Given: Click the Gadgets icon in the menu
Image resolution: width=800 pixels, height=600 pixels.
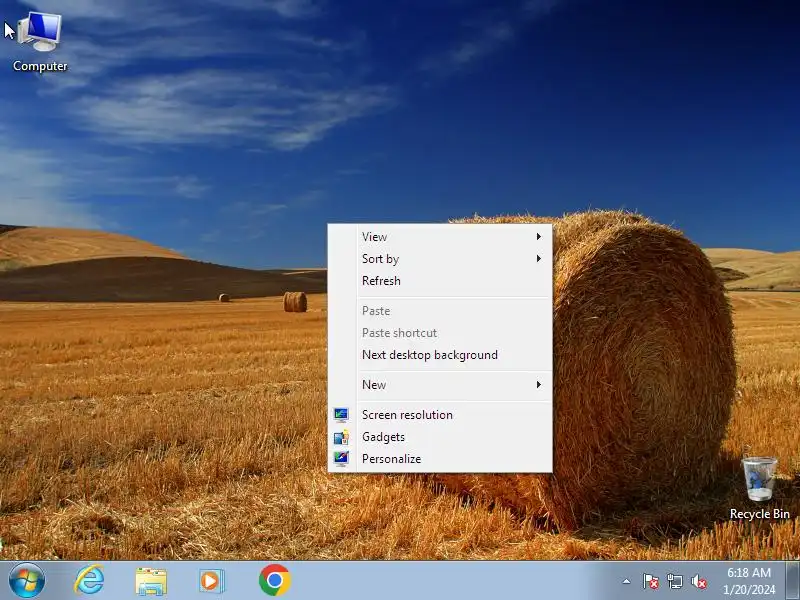Looking at the screenshot, I should click(341, 437).
